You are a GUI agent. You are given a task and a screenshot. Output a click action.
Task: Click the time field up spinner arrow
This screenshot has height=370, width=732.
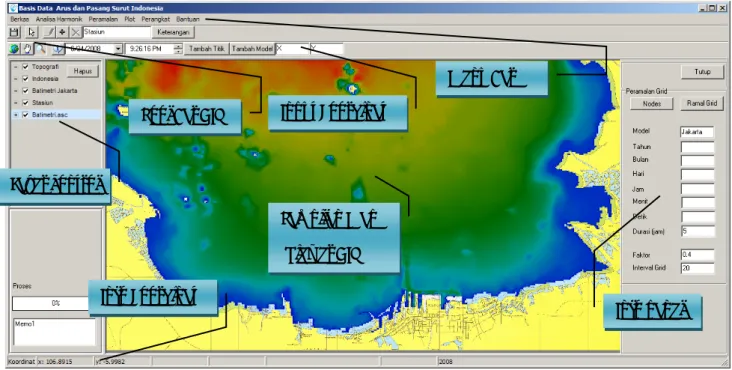tap(178, 46)
